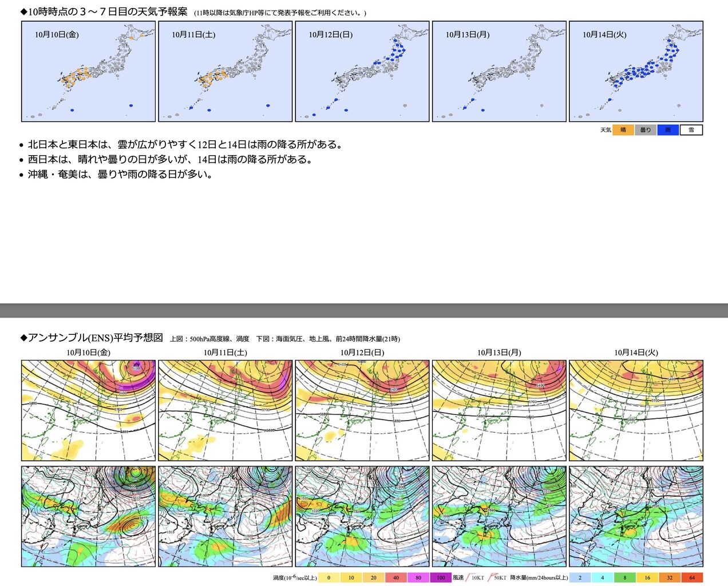Open surface pressure chart for 10月12日

(362, 516)
